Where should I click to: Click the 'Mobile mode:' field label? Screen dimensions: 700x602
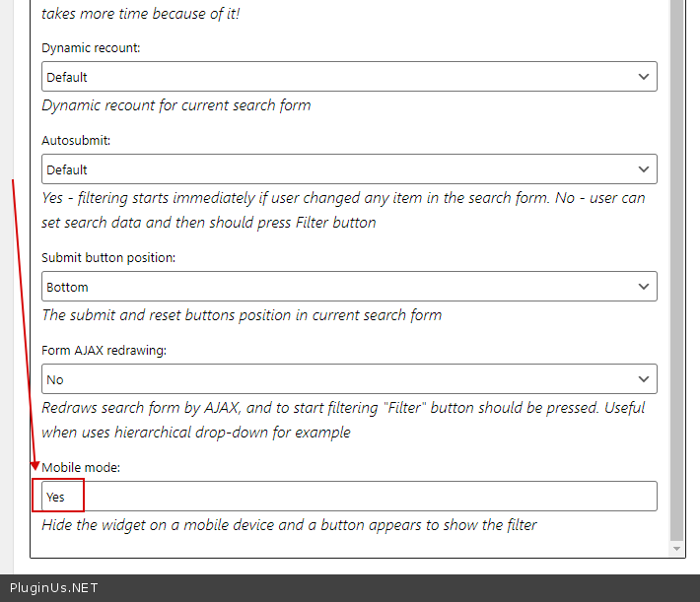tap(81, 467)
